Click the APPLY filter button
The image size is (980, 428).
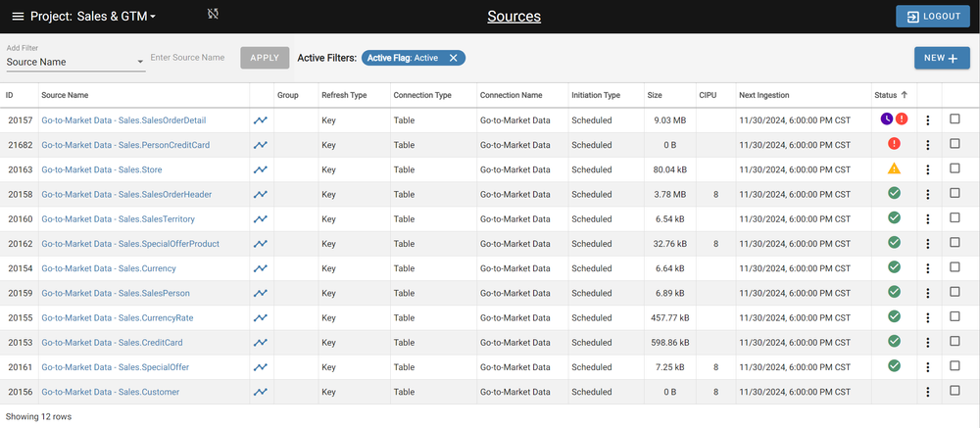coord(265,58)
